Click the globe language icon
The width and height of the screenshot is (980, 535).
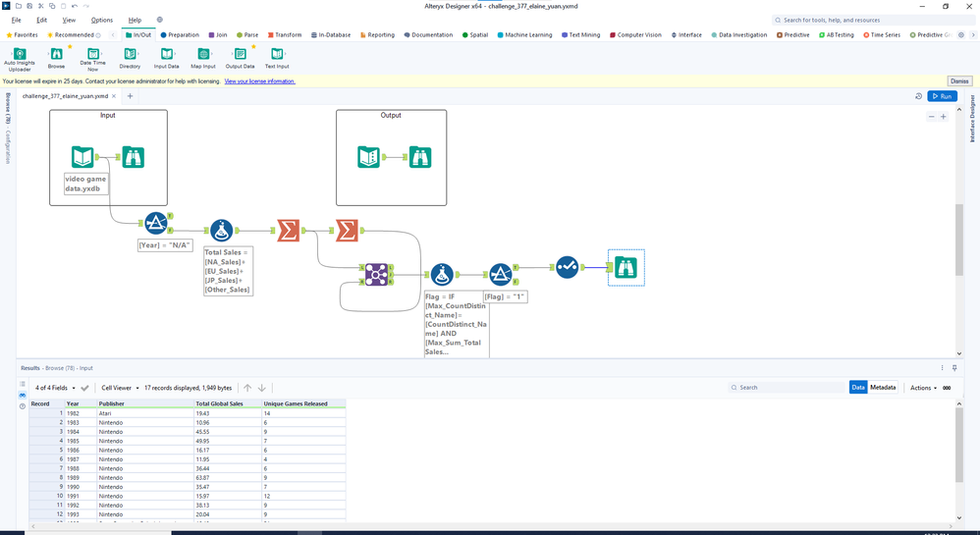(x=159, y=20)
